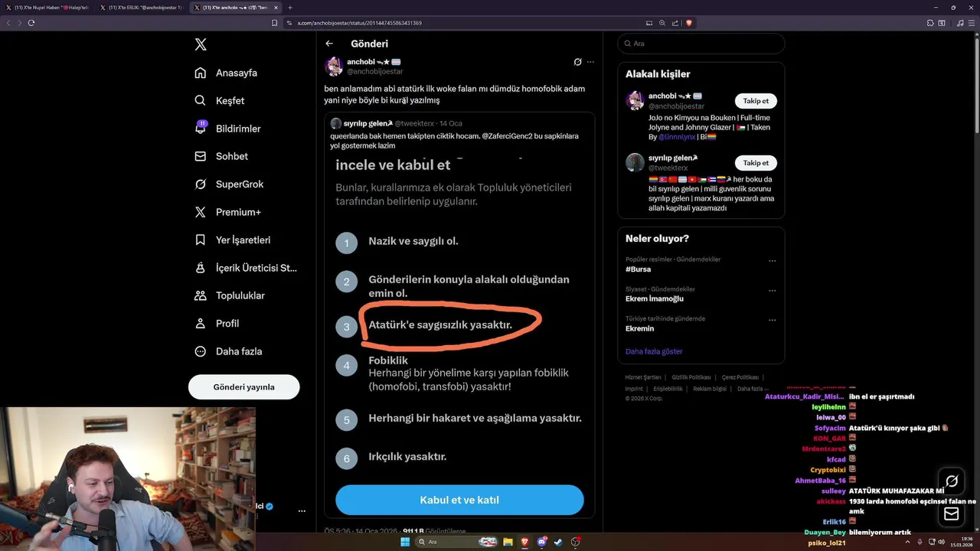Open the Ekrem İmamoğlu trend
This screenshot has height=551, width=980.
point(655,298)
